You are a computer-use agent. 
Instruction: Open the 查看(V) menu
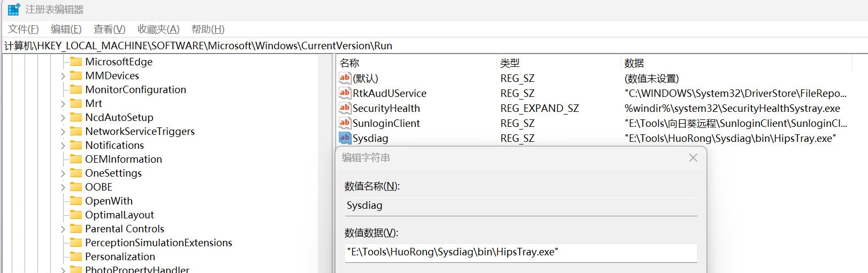click(x=110, y=29)
